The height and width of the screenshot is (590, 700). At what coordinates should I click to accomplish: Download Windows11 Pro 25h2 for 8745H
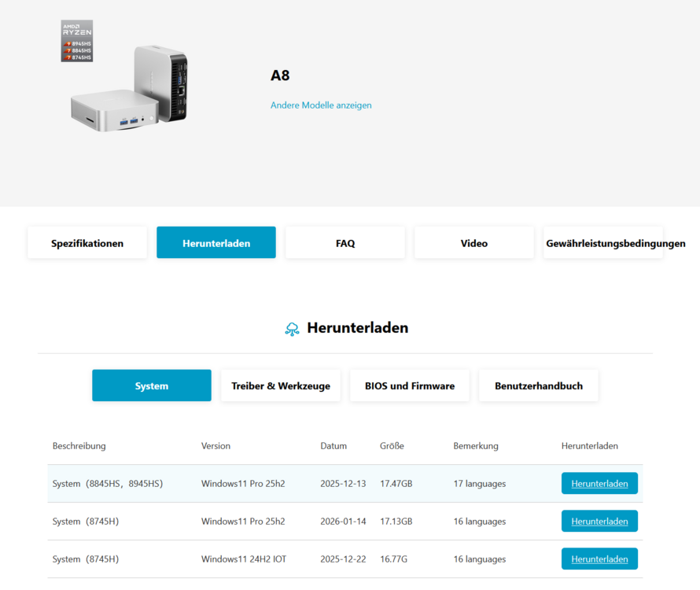(x=599, y=522)
